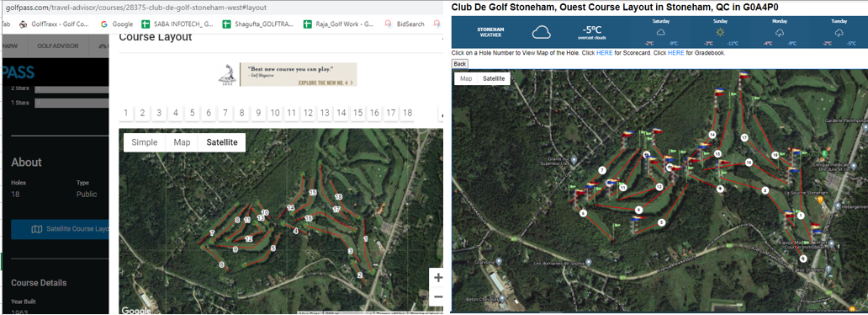This screenshot has height=315, width=868.
Task: Click the hole 7 marker on right map
Action: 601,170
